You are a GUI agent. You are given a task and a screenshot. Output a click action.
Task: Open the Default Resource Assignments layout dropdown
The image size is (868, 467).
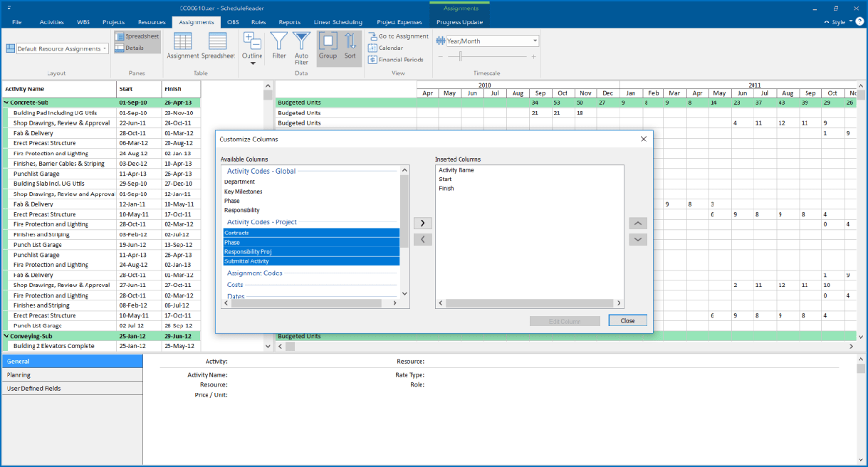tap(58, 48)
